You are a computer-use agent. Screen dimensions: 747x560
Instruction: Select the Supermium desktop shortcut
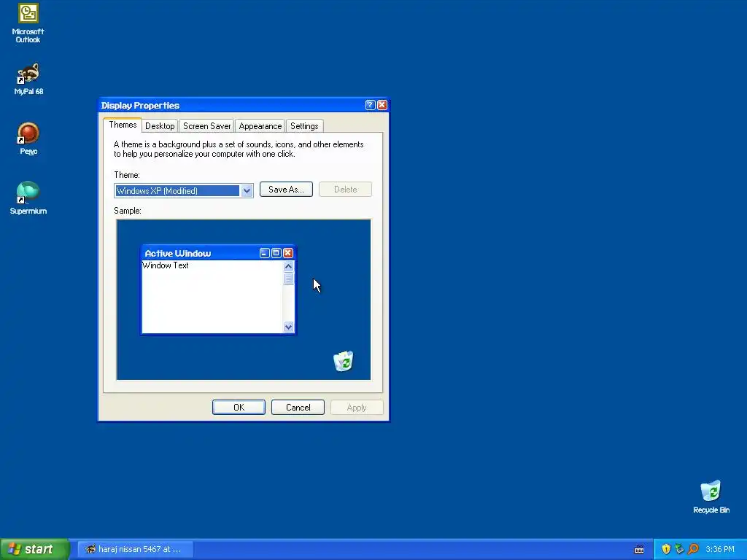tap(28, 198)
